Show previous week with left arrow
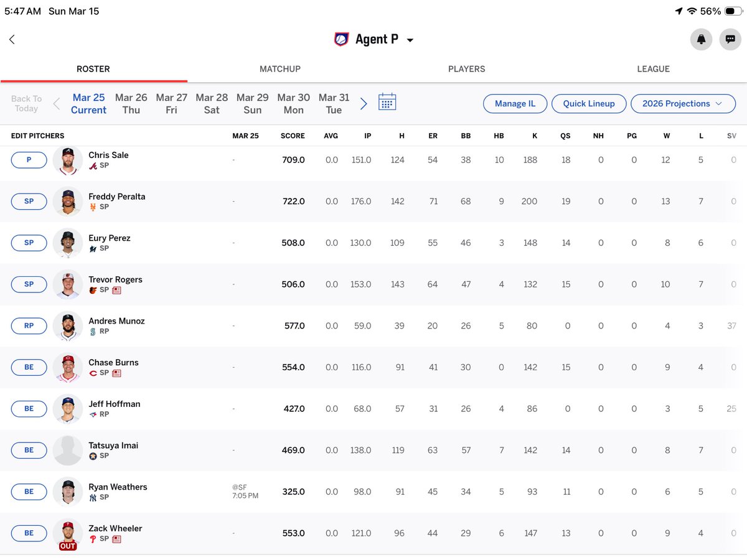Image resolution: width=747 pixels, height=560 pixels. pyautogui.click(x=57, y=103)
